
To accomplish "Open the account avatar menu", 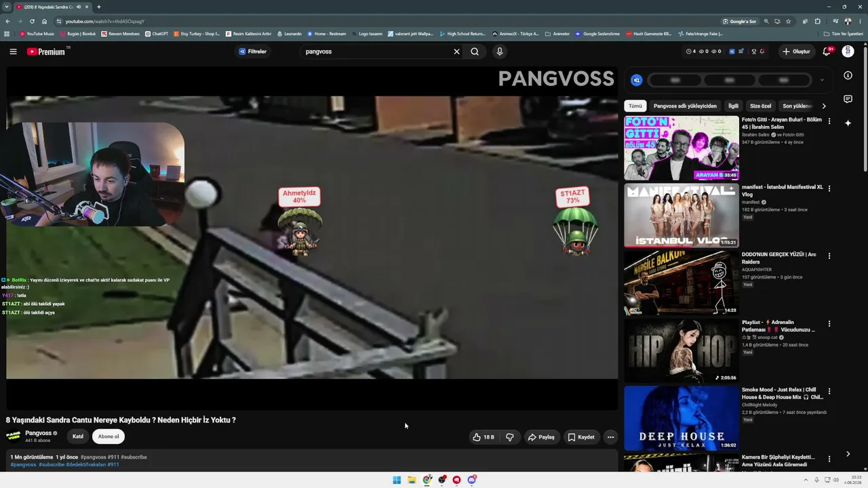I will pyautogui.click(x=848, y=52).
